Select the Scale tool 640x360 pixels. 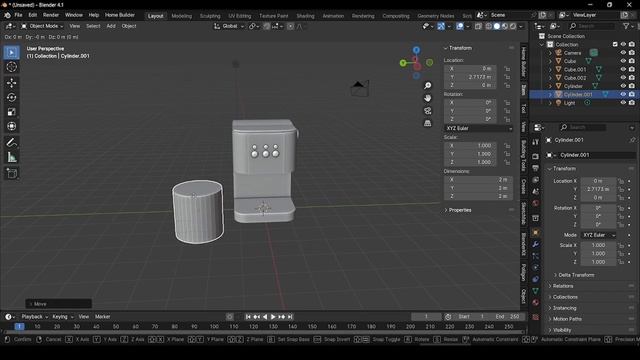pyautogui.click(x=11, y=112)
